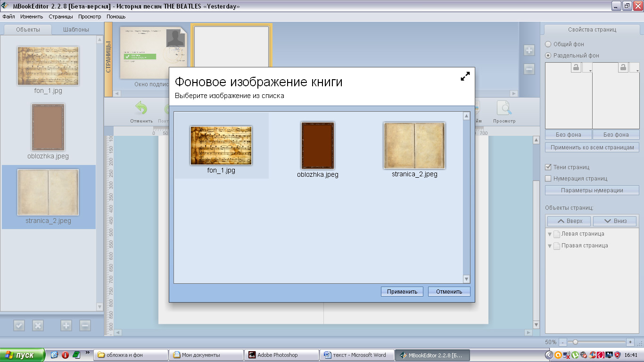644x362 pixels.
Task: Select fon_1.jpg in the objects panel
Action: pos(48,66)
